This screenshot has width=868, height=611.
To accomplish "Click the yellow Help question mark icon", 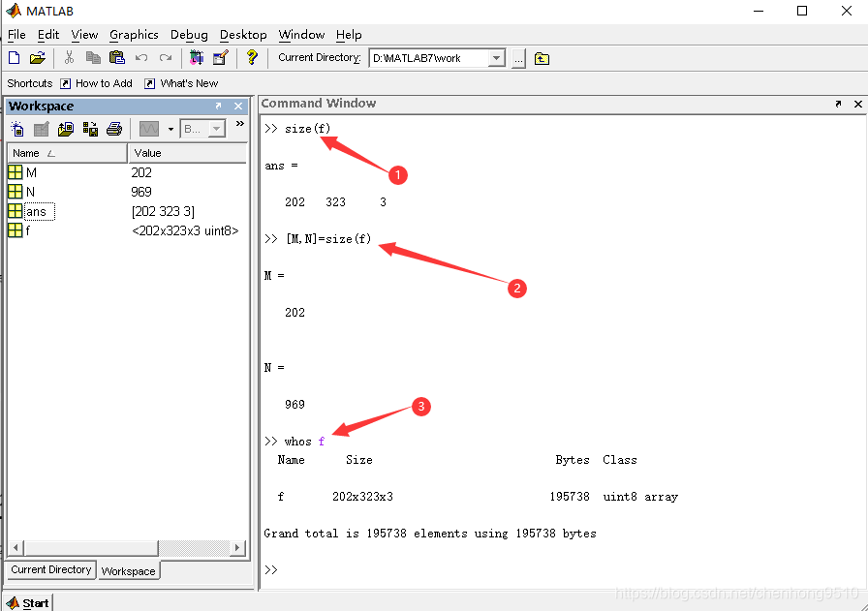I will pyautogui.click(x=252, y=57).
